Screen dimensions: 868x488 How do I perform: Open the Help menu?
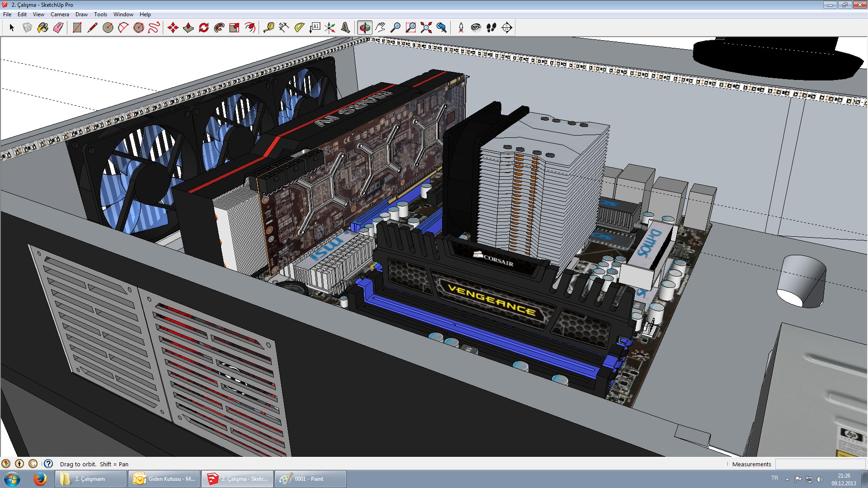(145, 14)
